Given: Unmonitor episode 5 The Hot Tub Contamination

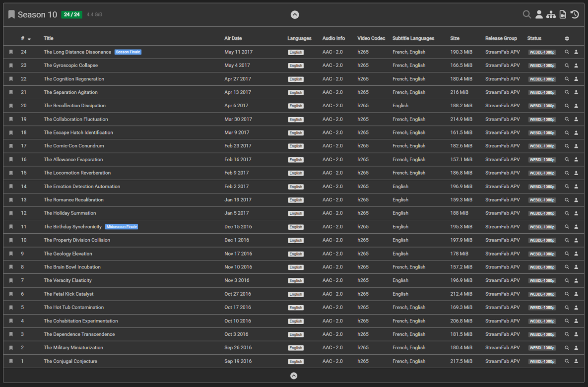Looking at the screenshot, I should (11, 308).
